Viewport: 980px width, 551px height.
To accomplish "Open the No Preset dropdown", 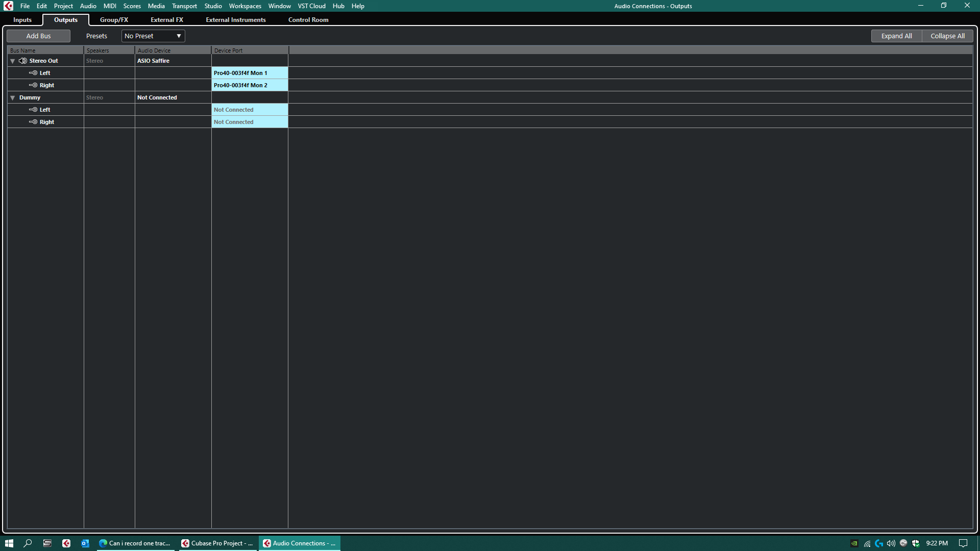I will tap(153, 36).
